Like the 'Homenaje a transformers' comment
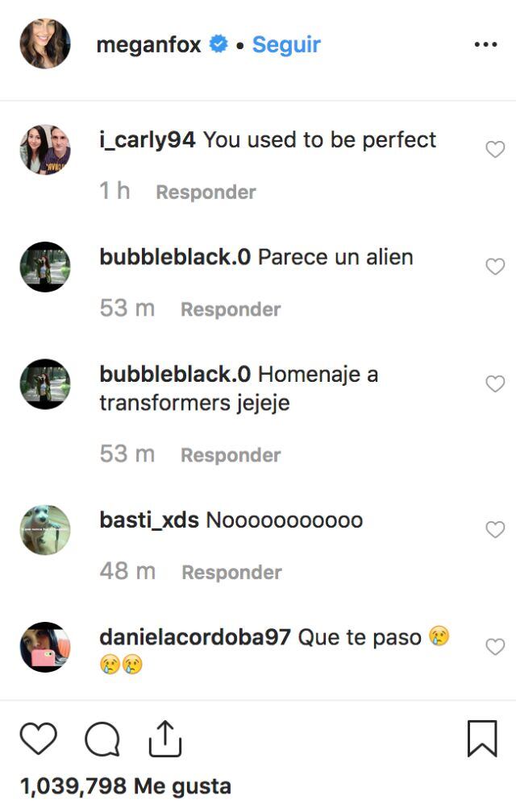The height and width of the screenshot is (812, 516). 495,383
